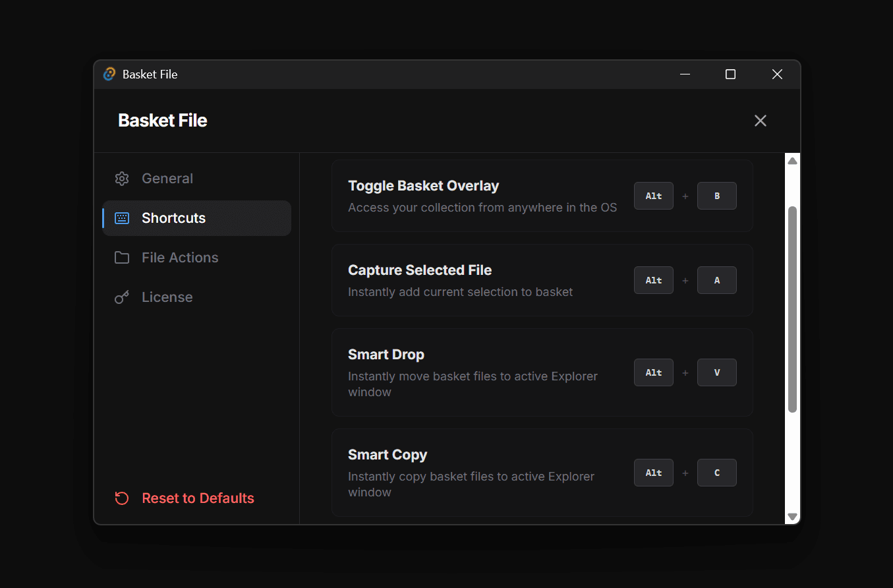Close the settings panel with the X
The width and height of the screenshot is (893, 588).
click(x=761, y=121)
